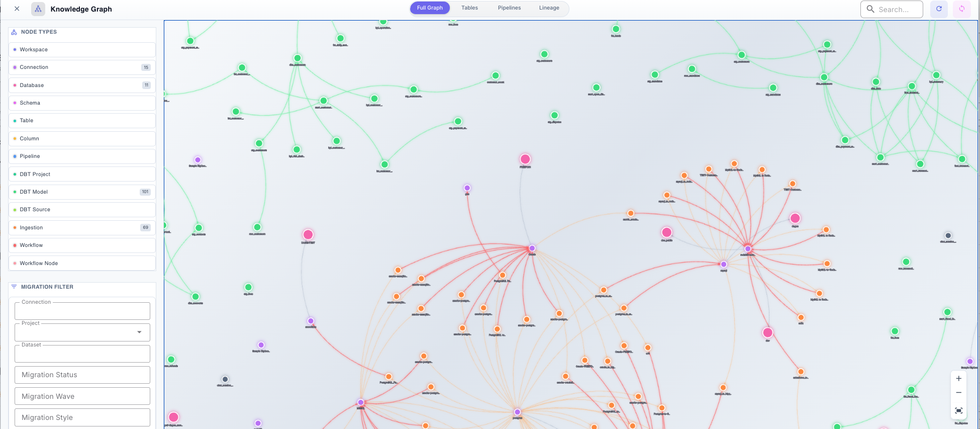Select the pink DAMSTEST node

click(x=308, y=234)
